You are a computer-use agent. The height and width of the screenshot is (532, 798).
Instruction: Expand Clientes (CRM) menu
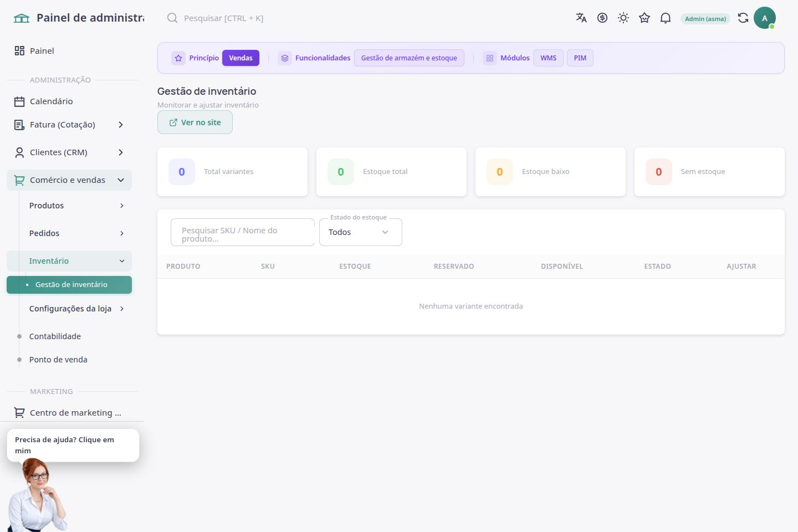pyautogui.click(x=69, y=152)
